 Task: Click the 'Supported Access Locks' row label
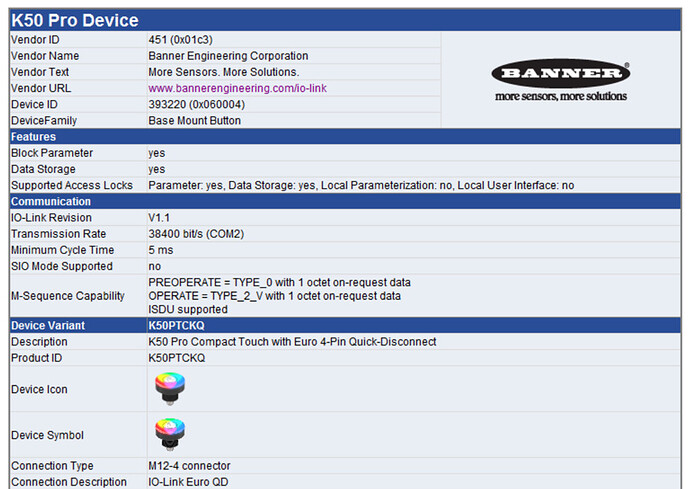tap(72, 185)
